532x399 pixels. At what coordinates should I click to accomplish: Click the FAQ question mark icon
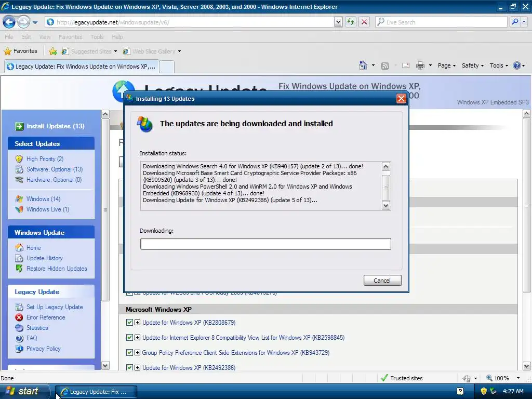(x=19, y=338)
